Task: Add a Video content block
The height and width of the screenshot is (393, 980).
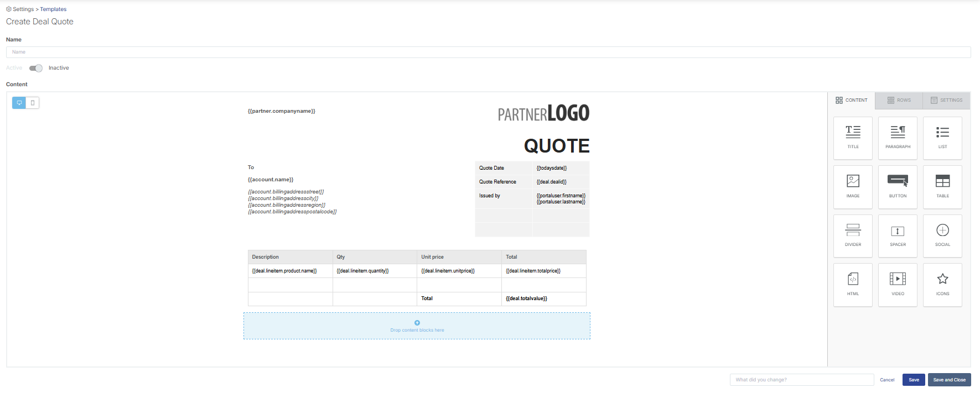Action: click(x=898, y=285)
